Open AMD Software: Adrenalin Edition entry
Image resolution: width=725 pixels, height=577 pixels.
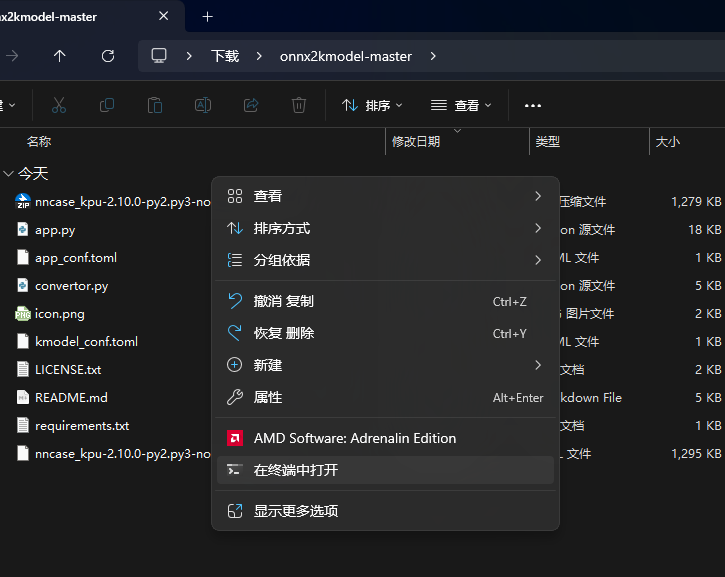click(385, 438)
